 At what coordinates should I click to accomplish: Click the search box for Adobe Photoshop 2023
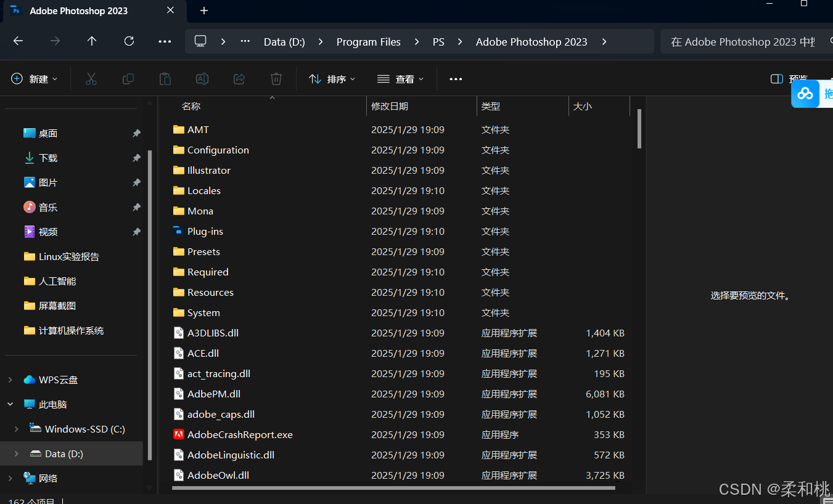point(746,42)
